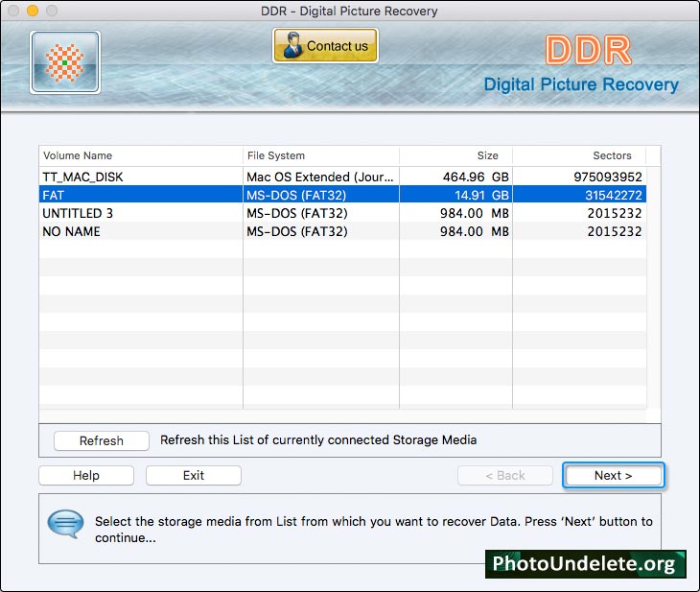Sort by Volume Name column header
This screenshot has height=592, width=700.
[x=141, y=155]
